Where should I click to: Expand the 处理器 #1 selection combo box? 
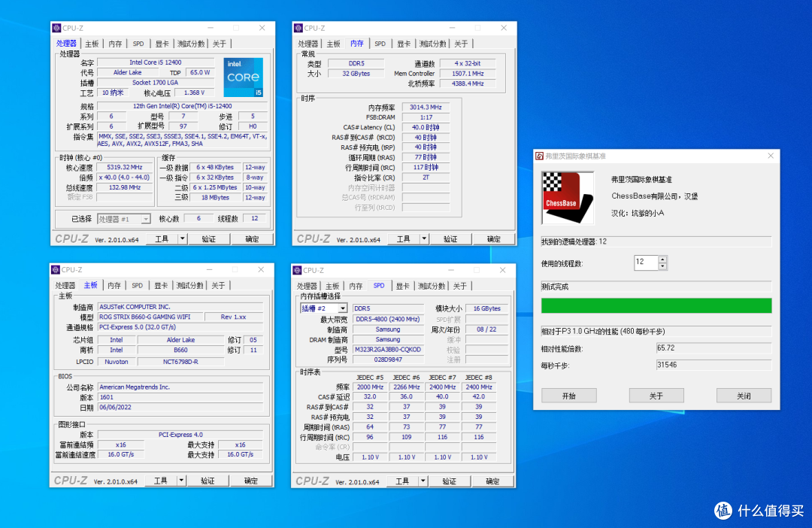point(146,219)
